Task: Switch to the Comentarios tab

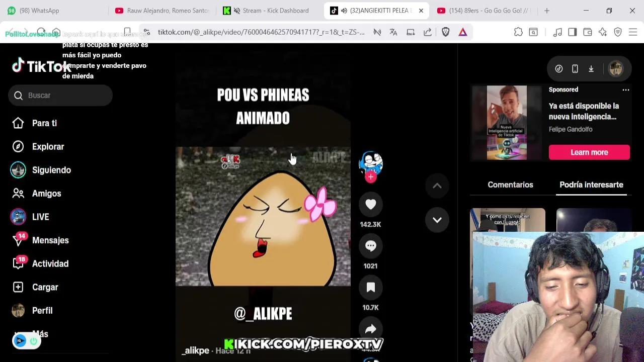Action: tap(510, 185)
